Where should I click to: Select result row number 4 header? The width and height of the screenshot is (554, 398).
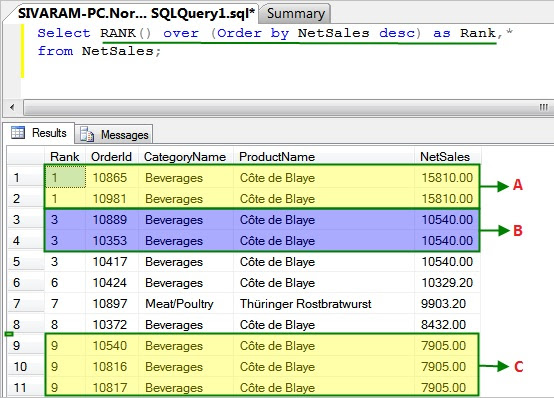pyautogui.click(x=26, y=240)
